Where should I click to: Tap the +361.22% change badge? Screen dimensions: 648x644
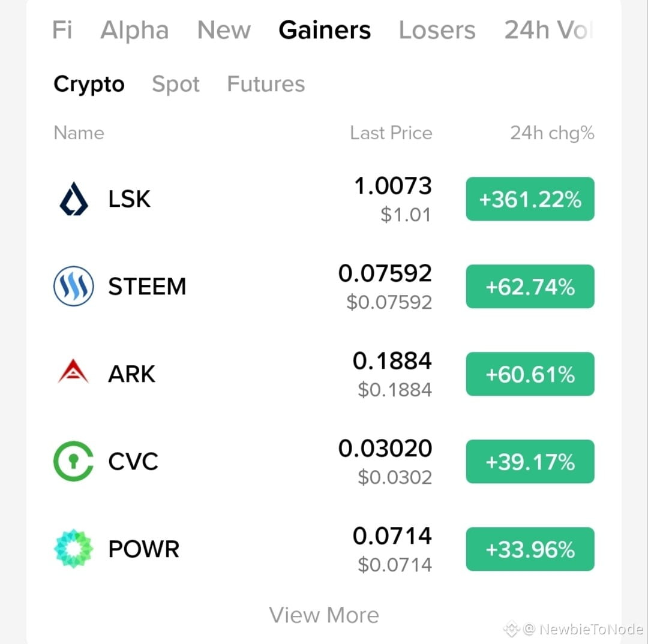tap(530, 199)
